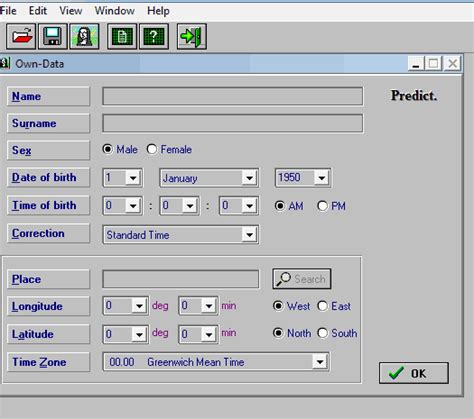This screenshot has height=419, width=474.
Task: Open the birth seconds dropdown
Action: click(x=249, y=206)
